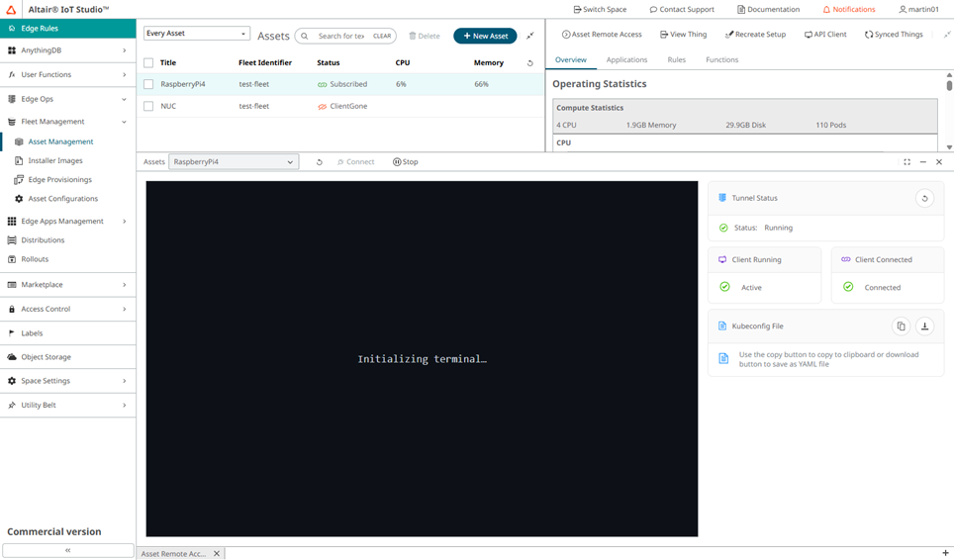Image resolution: width=954 pixels, height=560 pixels.
Task: Open Asset Configurations in the sidebar
Action: pos(62,199)
